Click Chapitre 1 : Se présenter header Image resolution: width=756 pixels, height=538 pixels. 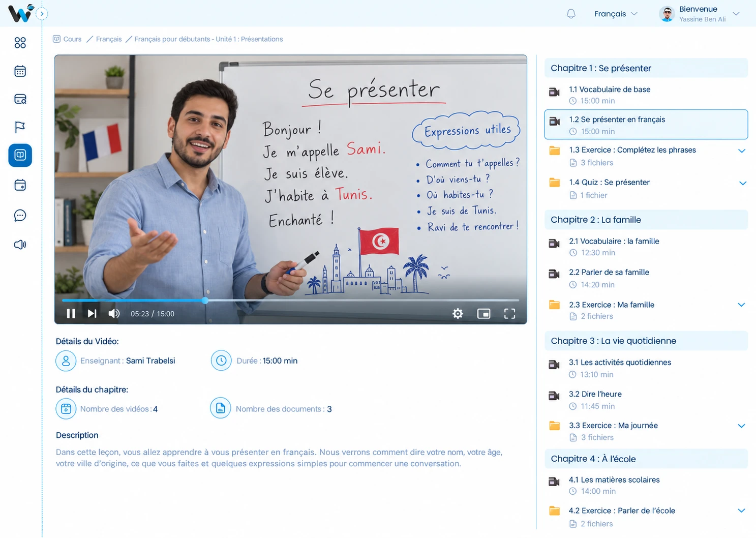point(646,68)
